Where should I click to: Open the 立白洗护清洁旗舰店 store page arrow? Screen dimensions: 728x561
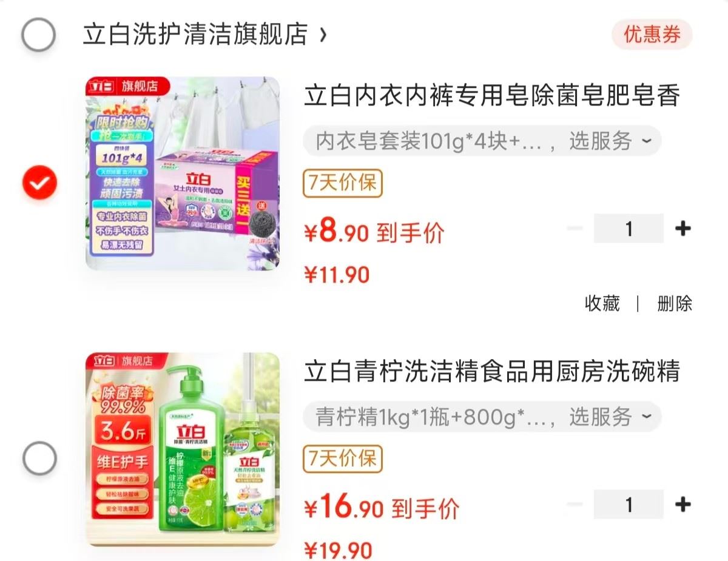[x=323, y=35]
